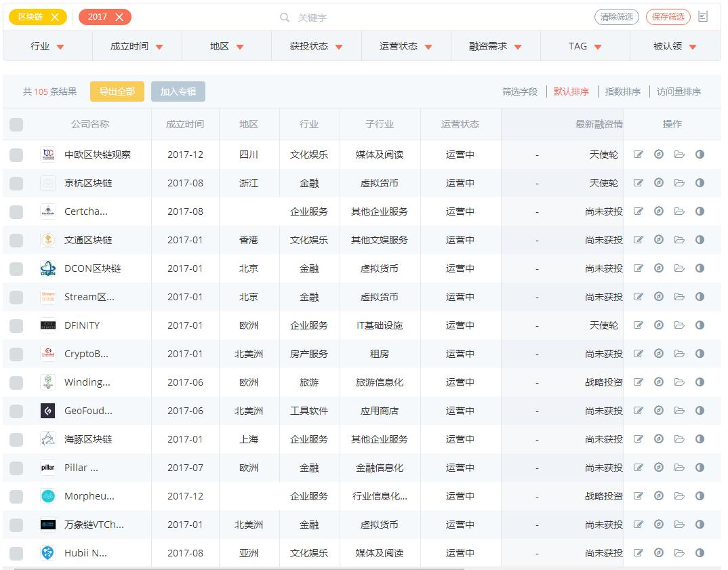Viewport: 728px width, 570px height.
Task: Click the folder icon in DFINITY's operation column
Action: 679,325
